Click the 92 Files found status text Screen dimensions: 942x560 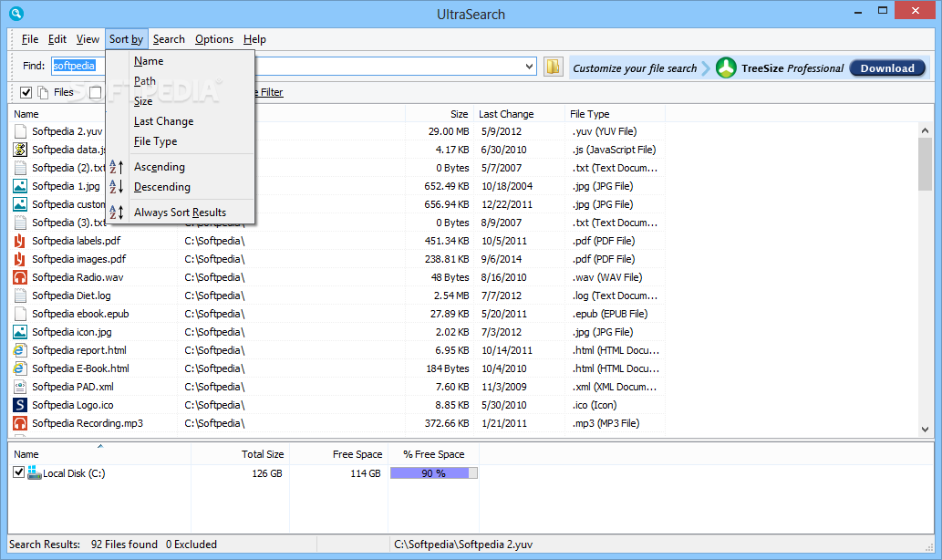click(x=124, y=544)
